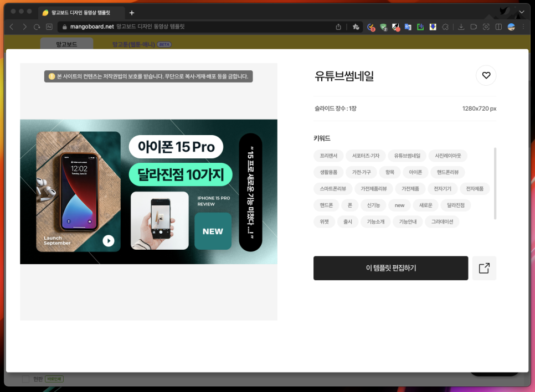Click the bookmark star icon
Image resolution: width=535 pixels, height=392 pixels.
point(356,27)
